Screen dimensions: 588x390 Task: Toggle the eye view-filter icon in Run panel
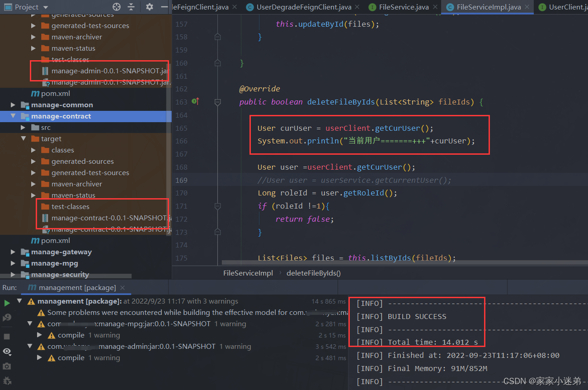pos(7,351)
